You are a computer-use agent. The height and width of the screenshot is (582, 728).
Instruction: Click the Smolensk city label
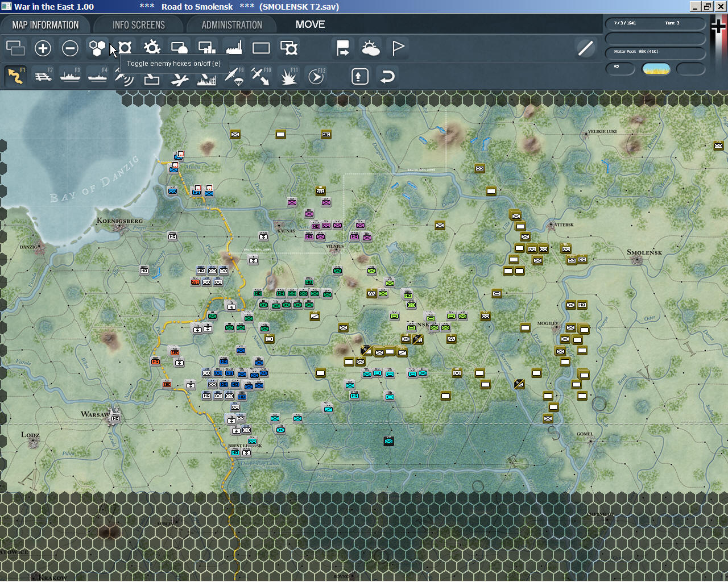(644, 252)
